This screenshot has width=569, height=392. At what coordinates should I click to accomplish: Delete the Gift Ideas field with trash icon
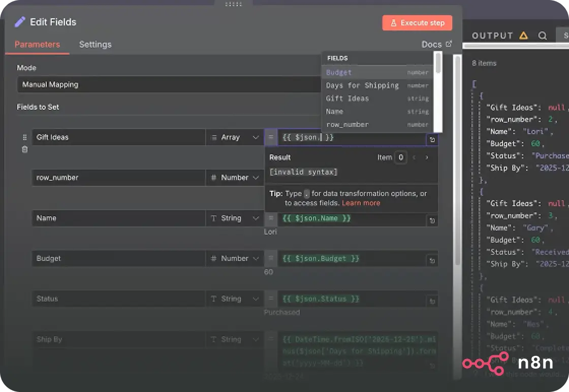pos(25,149)
